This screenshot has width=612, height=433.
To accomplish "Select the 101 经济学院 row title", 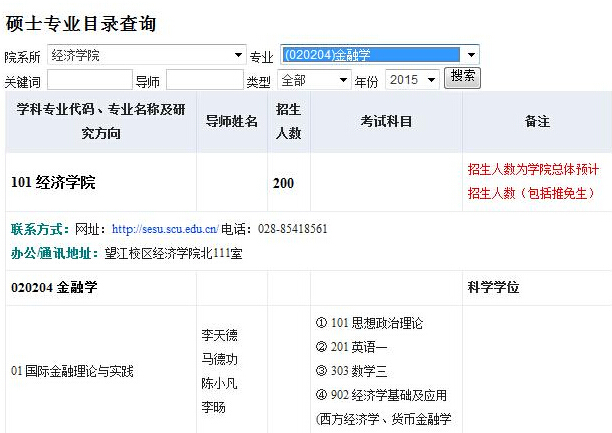I will tap(53, 183).
